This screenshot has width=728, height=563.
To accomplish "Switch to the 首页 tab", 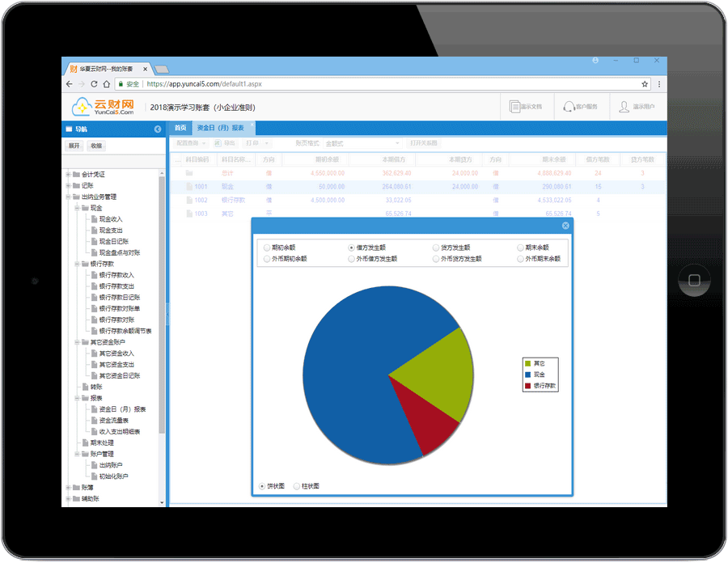I will coord(180,128).
